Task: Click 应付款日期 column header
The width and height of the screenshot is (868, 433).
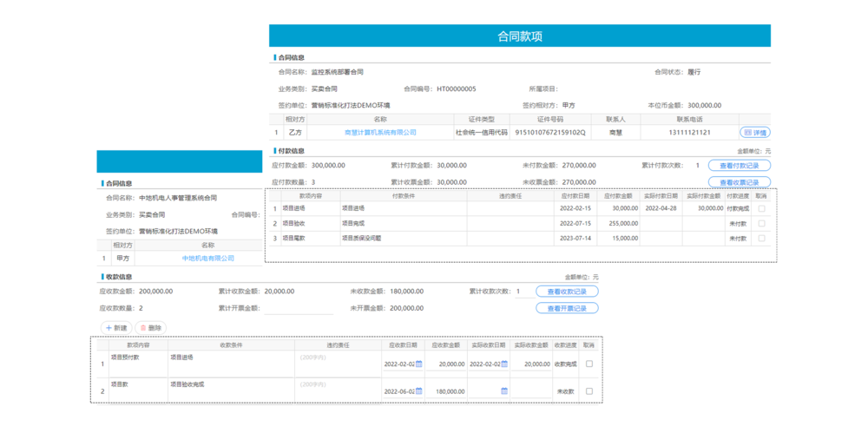Action: tap(575, 195)
